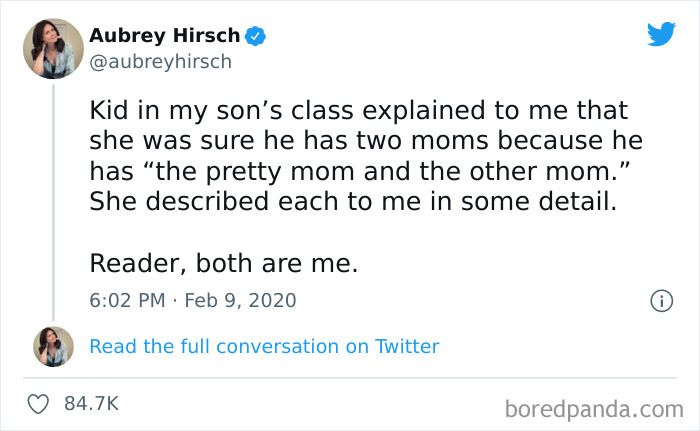Read the full conversation on Twitter
This screenshot has width=700, height=431.
click(264, 346)
